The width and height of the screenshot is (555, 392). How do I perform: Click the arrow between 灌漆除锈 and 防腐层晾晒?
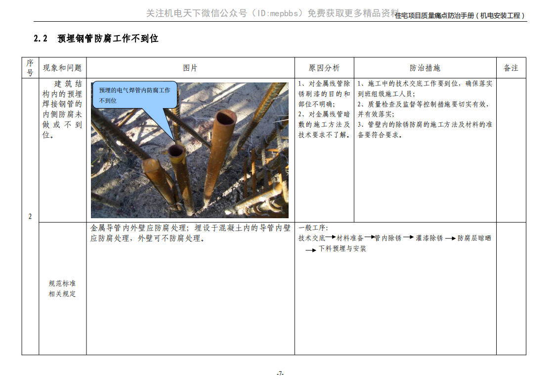tap(450, 238)
